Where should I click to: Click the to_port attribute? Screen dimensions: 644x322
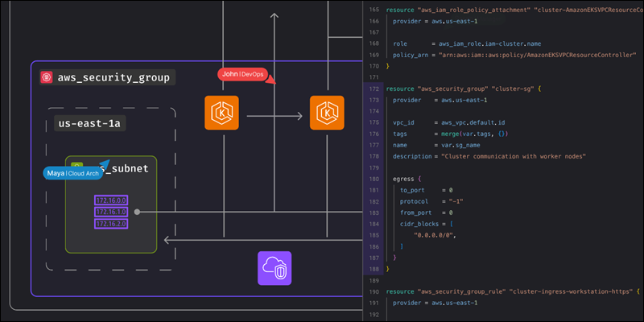point(412,190)
